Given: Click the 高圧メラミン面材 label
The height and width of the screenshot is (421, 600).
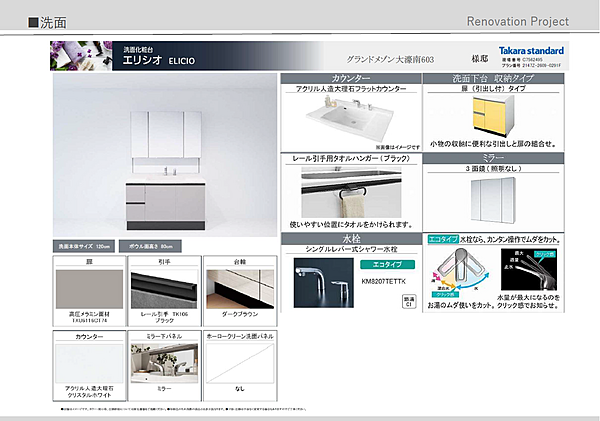Looking at the screenshot, I should click(89, 314).
